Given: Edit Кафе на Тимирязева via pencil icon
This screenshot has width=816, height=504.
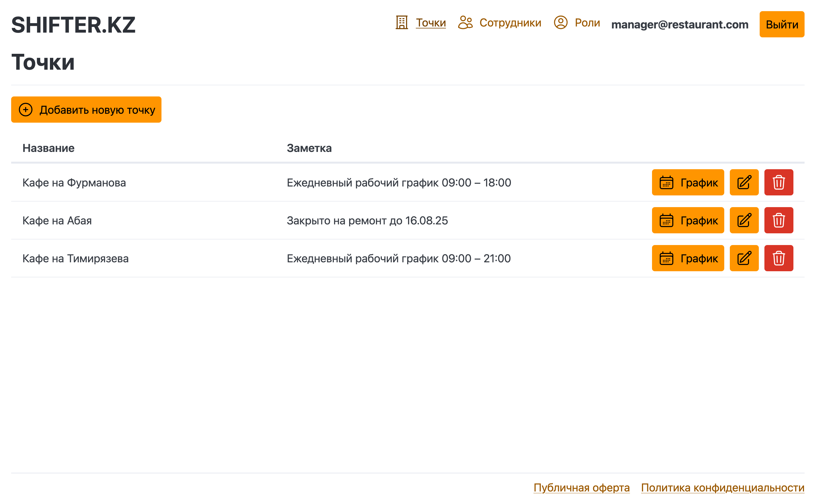Looking at the screenshot, I should (x=744, y=258).
